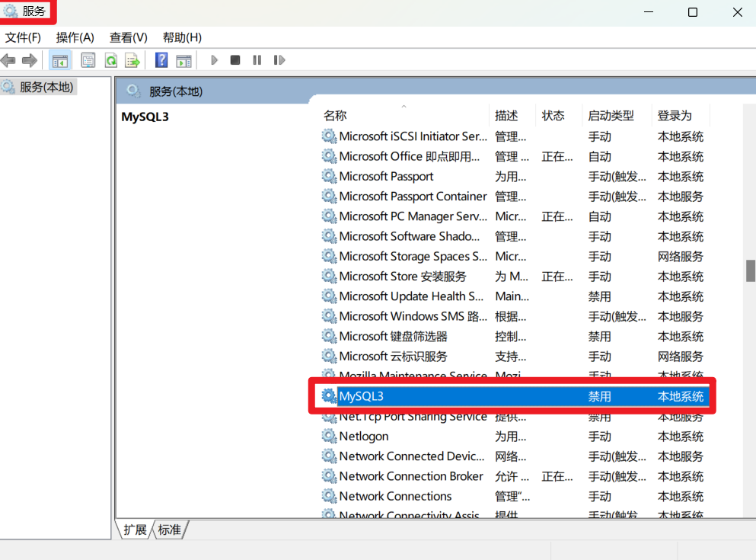Minimize the 服务 window
This screenshot has height=560, width=756.
click(649, 12)
